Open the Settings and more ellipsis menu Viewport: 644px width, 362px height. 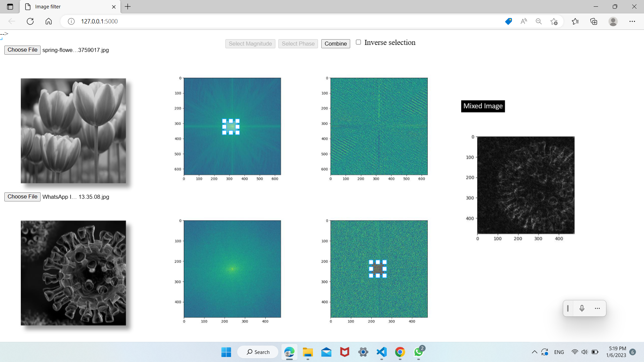(x=633, y=21)
